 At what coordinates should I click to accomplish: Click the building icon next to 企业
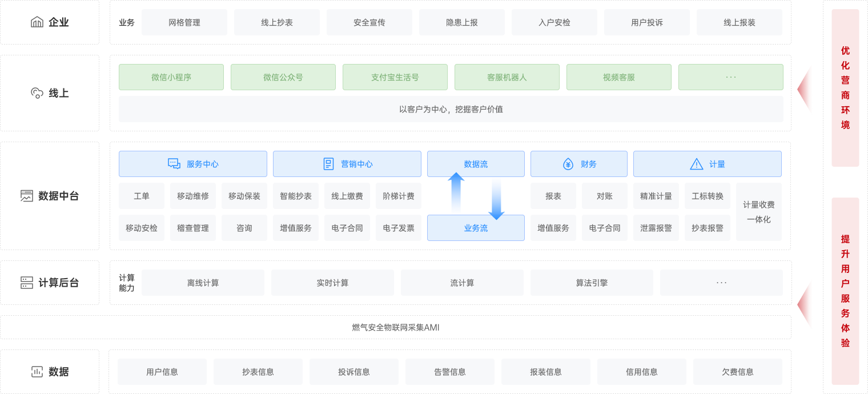coord(37,22)
